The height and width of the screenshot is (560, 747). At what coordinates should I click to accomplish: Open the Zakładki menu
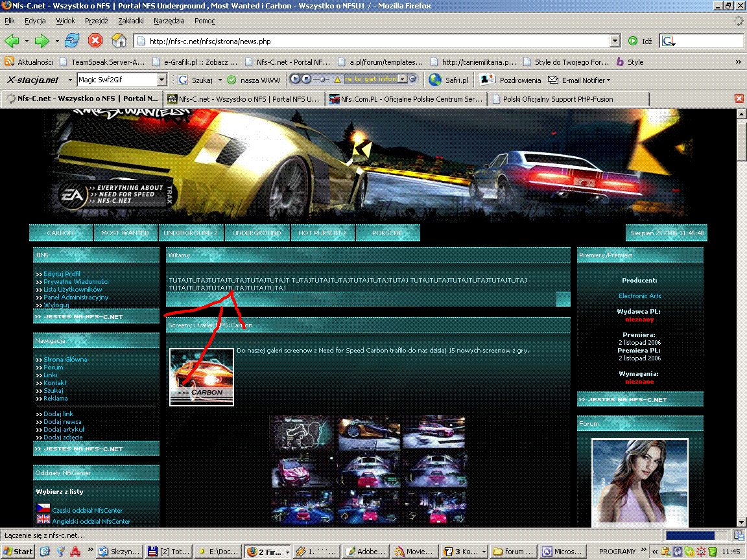tap(131, 21)
